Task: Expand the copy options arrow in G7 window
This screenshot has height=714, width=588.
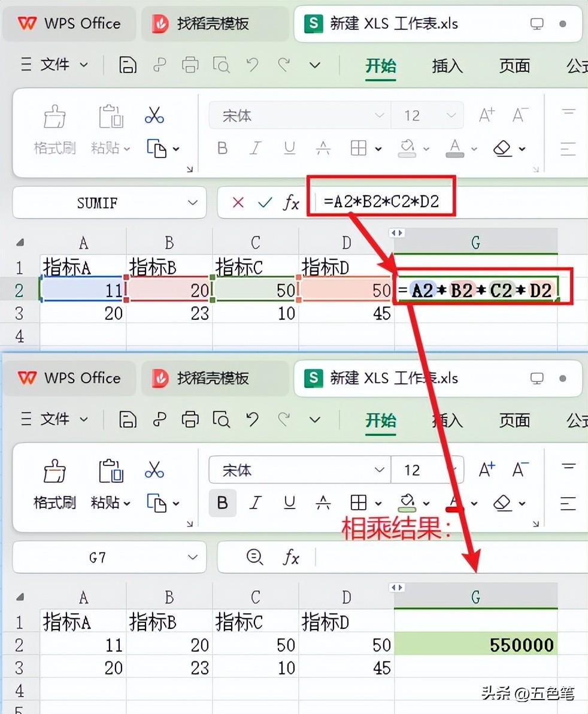Action: (x=176, y=504)
